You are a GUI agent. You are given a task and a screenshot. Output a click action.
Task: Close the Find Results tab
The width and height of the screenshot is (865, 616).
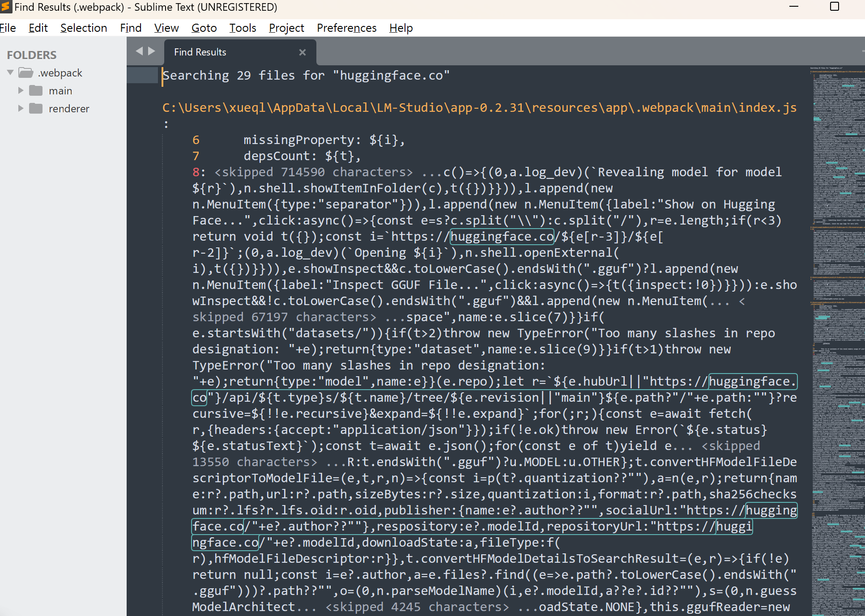point(302,51)
